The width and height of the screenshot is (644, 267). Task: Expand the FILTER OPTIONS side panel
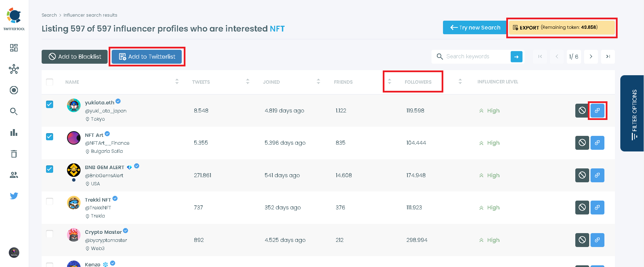click(x=632, y=113)
